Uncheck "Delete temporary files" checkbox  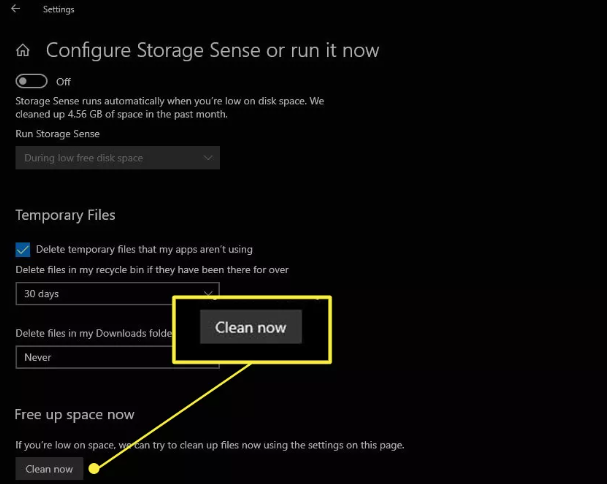coord(23,249)
